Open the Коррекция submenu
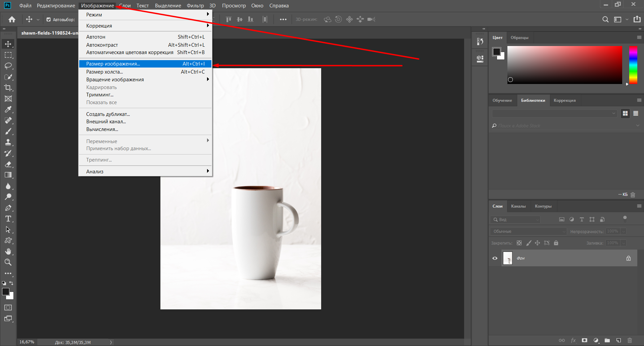Viewport: 644px width, 346px height. tap(145, 26)
